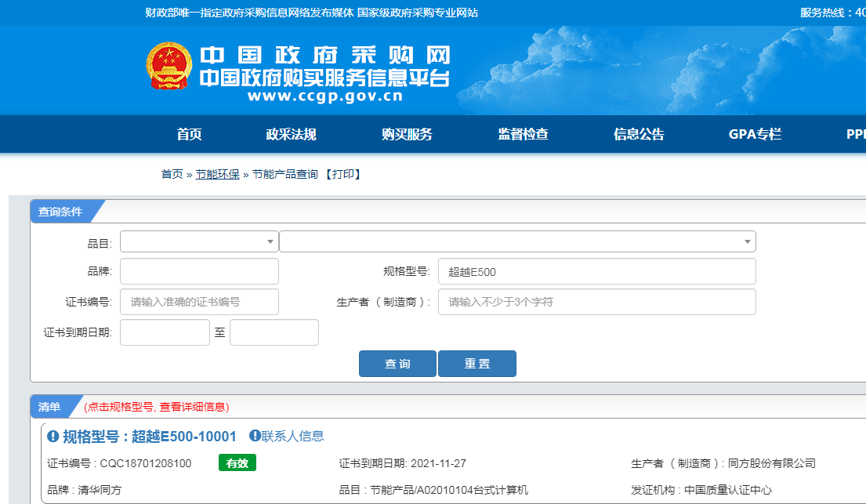
Task: Open the first 品目 dropdown
Action: tap(199, 241)
